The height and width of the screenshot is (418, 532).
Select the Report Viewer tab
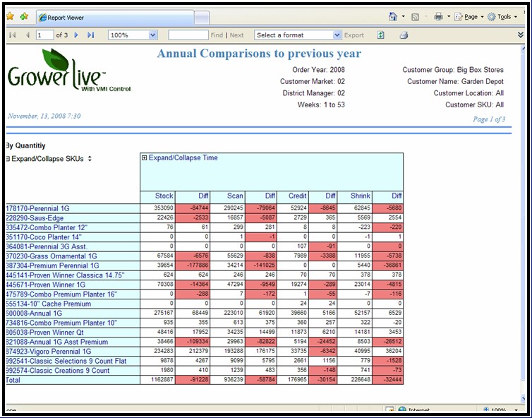(68, 17)
